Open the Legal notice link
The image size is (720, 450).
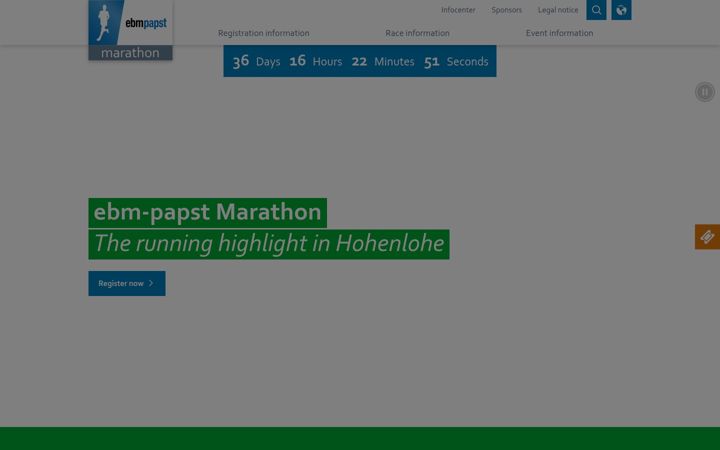pyautogui.click(x=558, y=10)
